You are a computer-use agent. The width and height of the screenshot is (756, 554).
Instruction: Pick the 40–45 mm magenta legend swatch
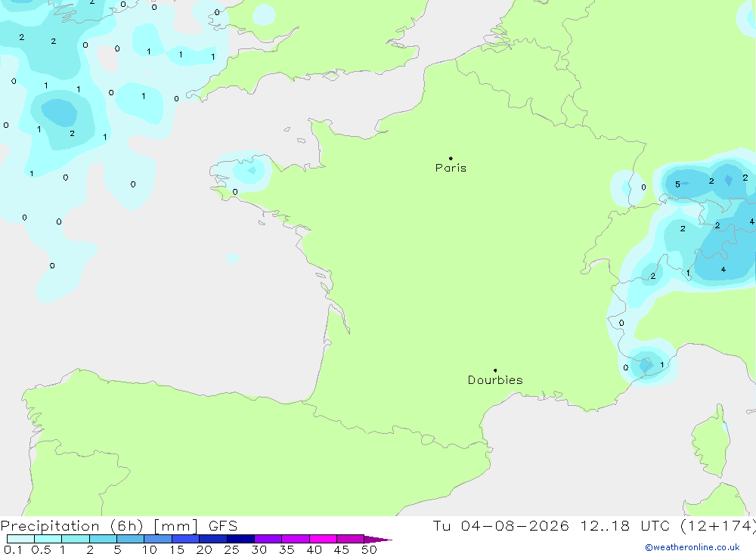pos(323,539)
